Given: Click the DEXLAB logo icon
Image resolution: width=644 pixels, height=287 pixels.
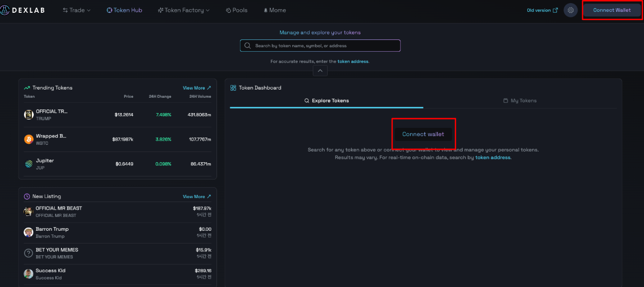Looking at the screenshot, I should 5,10.
